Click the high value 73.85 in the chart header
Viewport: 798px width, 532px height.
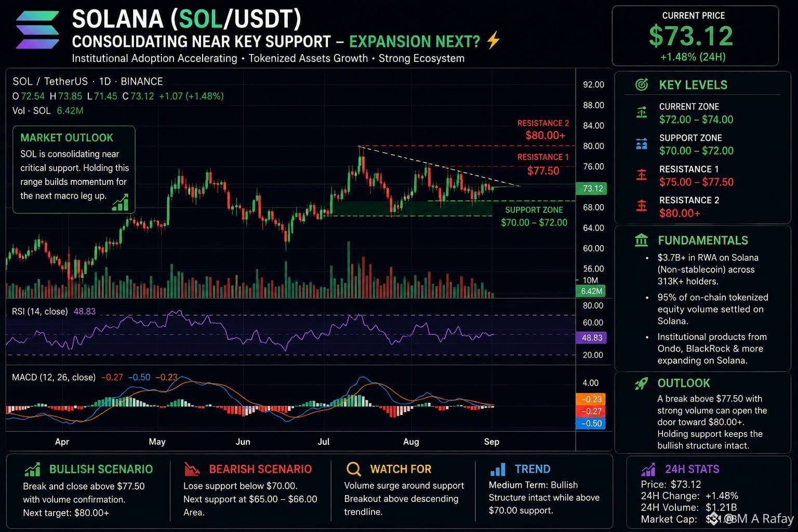pyautogui.click(x=70, y=96)
